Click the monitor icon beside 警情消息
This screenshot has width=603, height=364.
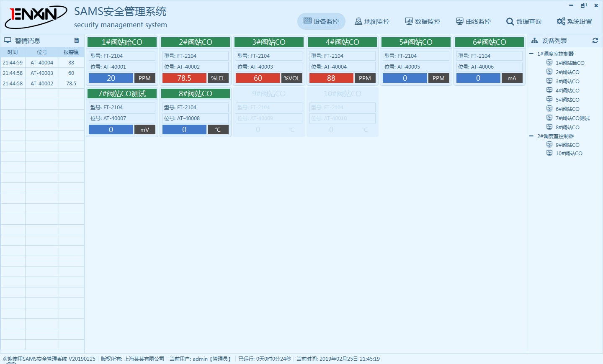(x=8, y=41)
